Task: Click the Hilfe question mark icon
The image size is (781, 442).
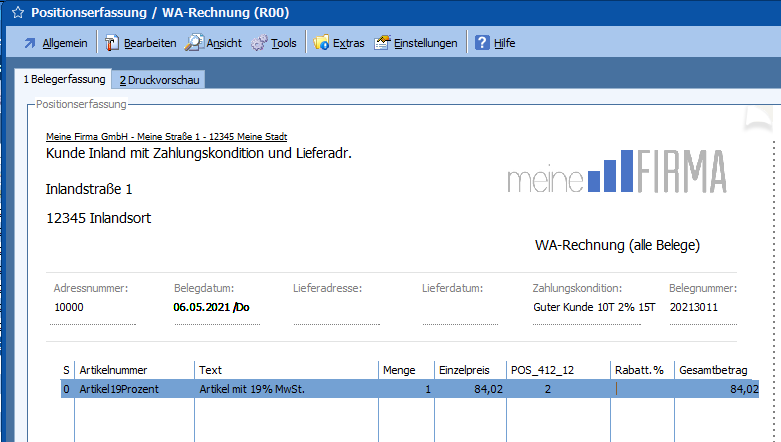Action: click(x=482, y=43)
